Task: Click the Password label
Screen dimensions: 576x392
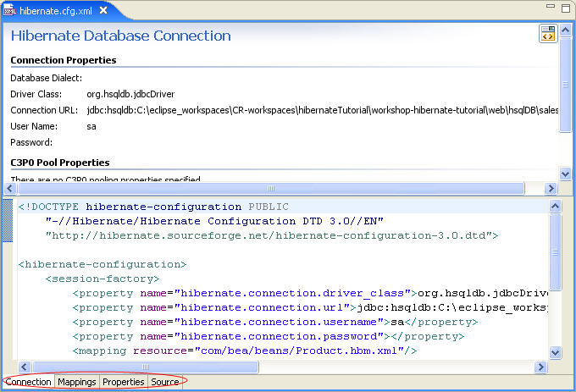Action: [x=31, y=142]
